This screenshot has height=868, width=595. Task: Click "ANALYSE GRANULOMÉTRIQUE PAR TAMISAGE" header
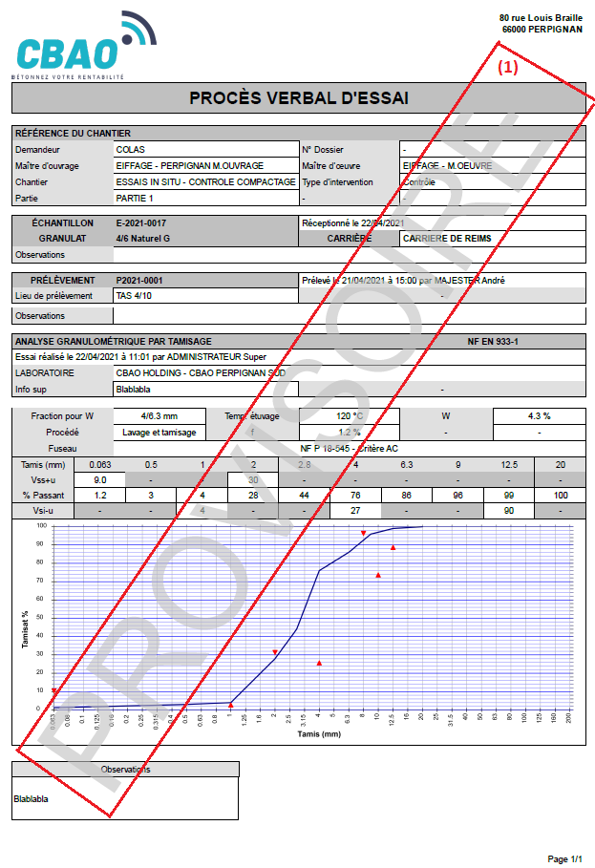(x=114, y=342)
